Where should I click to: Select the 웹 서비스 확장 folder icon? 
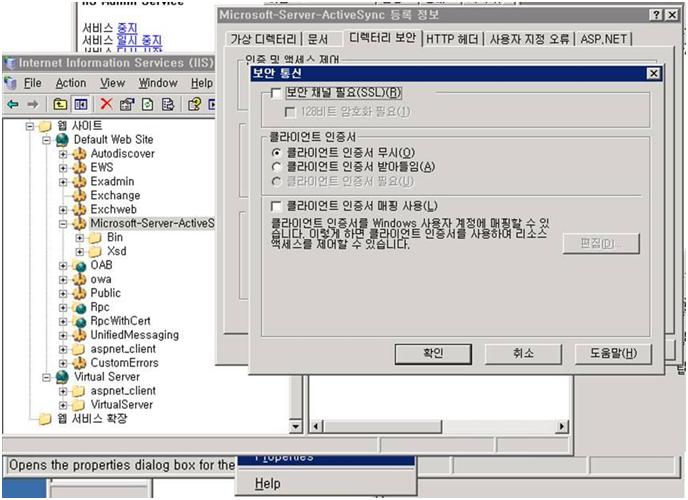coord(45,419)
